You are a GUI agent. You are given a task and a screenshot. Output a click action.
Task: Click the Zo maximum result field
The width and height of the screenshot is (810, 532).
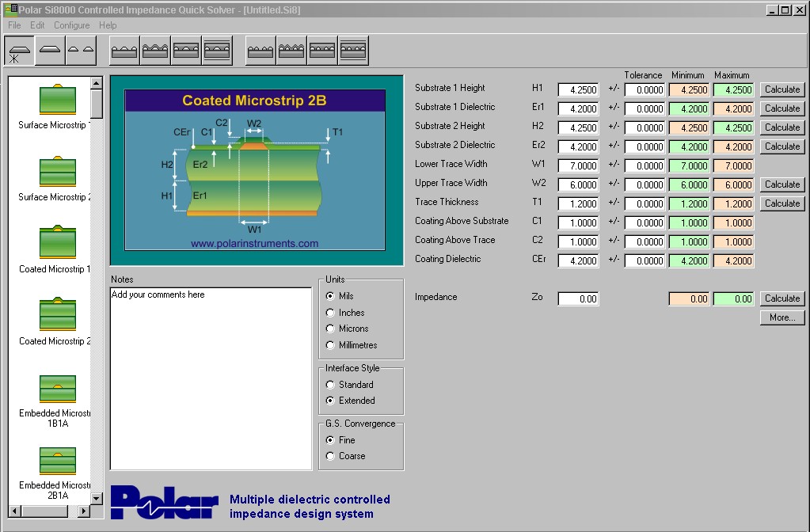(x=733, y=299)
